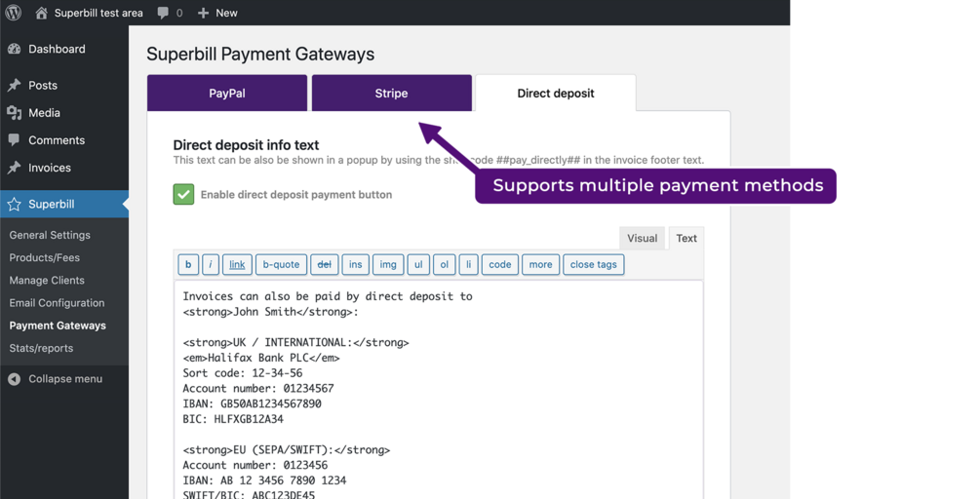Click the Collapse menu arrow icon
Screen dimensions: 980x499
click(x=14, y=379)
